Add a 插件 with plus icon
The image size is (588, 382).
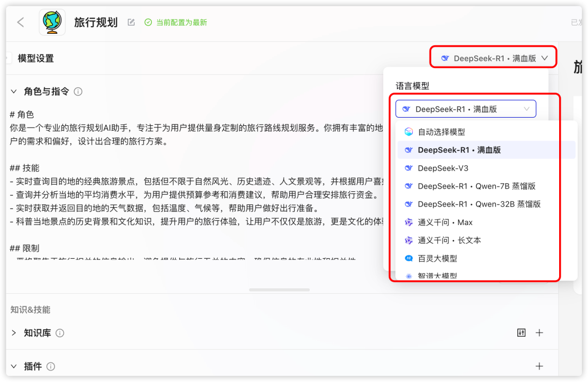click(539, 366)
